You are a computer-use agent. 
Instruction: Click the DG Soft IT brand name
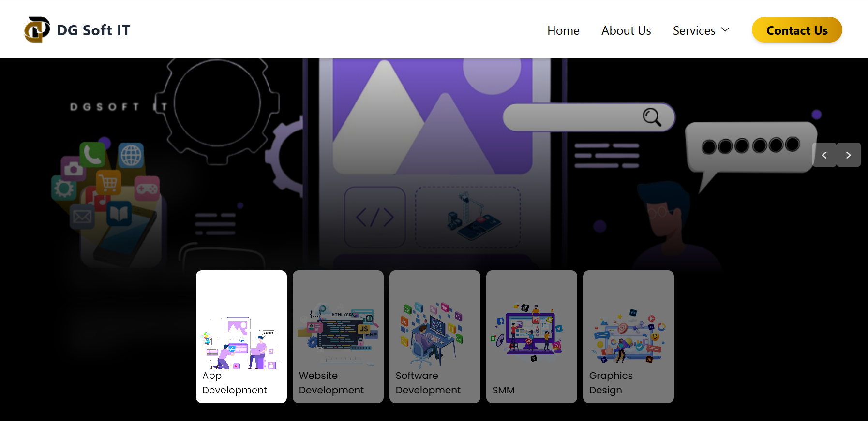click(x=93, y=30)
